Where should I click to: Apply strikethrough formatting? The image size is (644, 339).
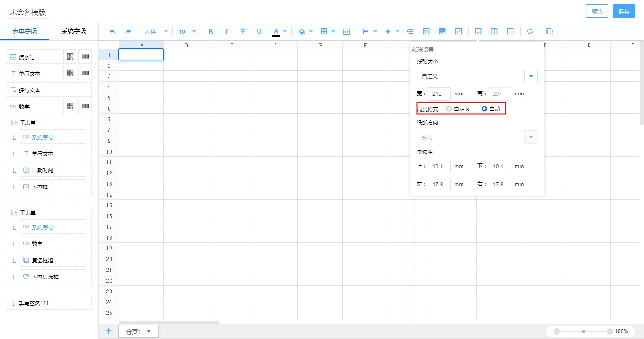pos(243,31)
